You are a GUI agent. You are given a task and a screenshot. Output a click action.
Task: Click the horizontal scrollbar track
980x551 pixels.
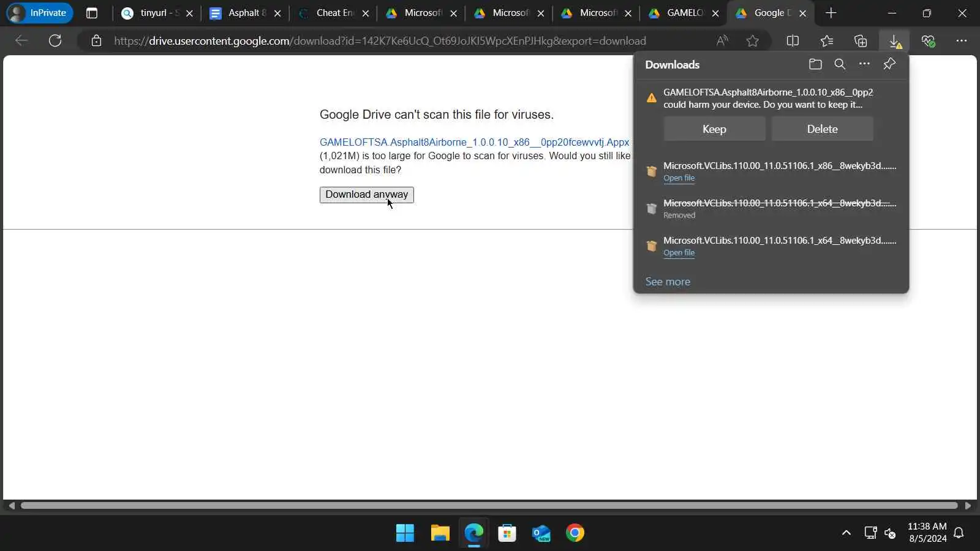click(x=489, y=506)
